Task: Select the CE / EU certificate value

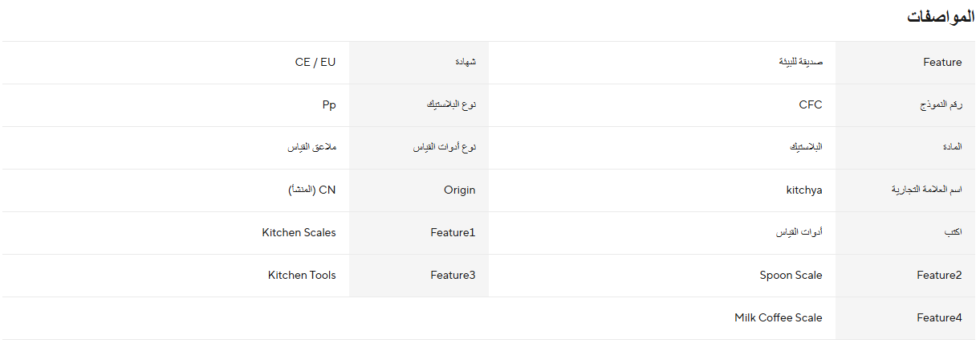Action: coord(315,62)
